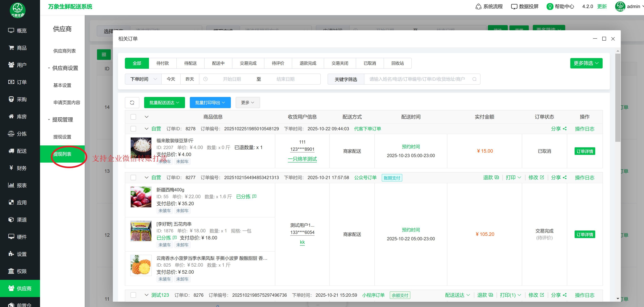This screenshot has width=644, height=307.
Task: Open the 下单时间 selector
Action: click(143, 79)
